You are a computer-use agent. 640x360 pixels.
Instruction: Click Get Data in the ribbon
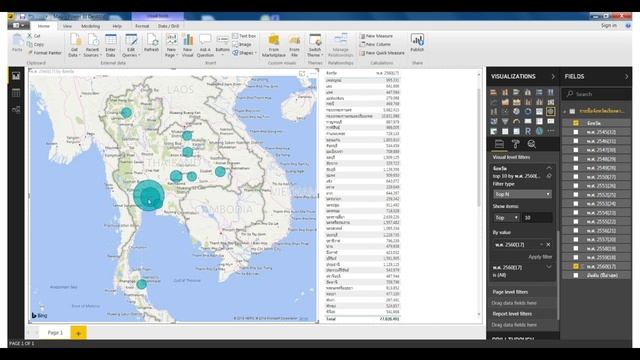click(74, 45)
